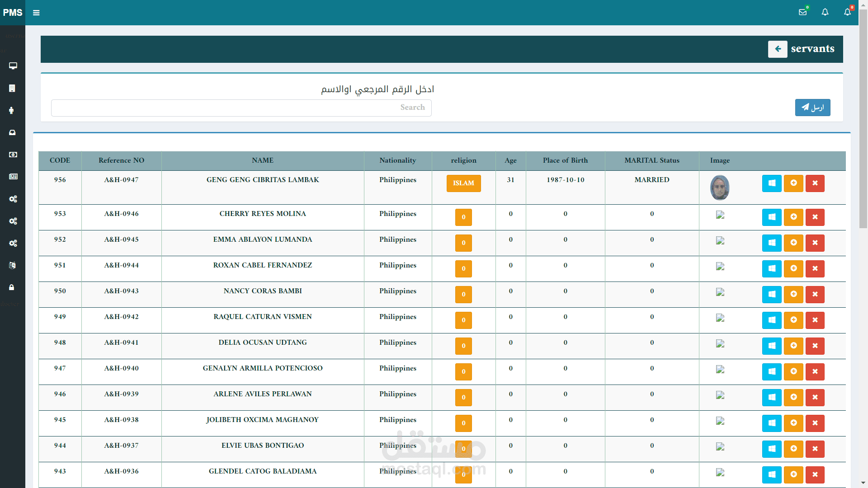Image resolution: width=868 pixels, height=488 pixels.
Task: Open the person sidebar icon
Action: click(x=11, y=110)
